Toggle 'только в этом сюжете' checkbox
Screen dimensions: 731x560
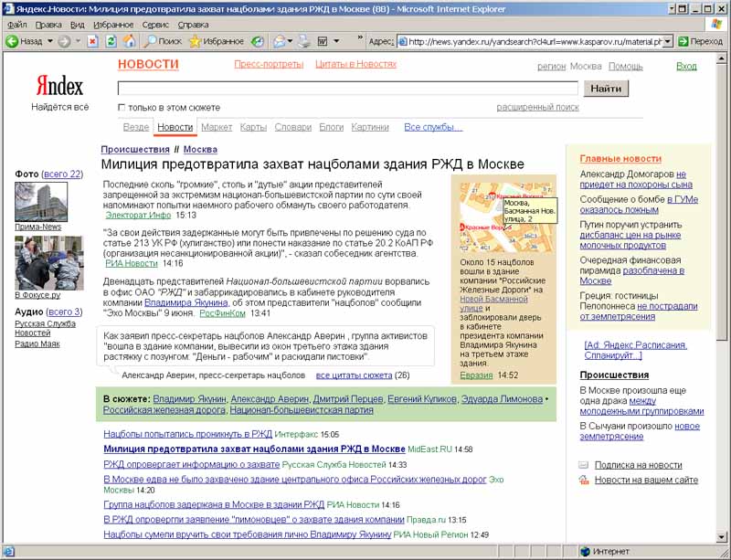122,108
